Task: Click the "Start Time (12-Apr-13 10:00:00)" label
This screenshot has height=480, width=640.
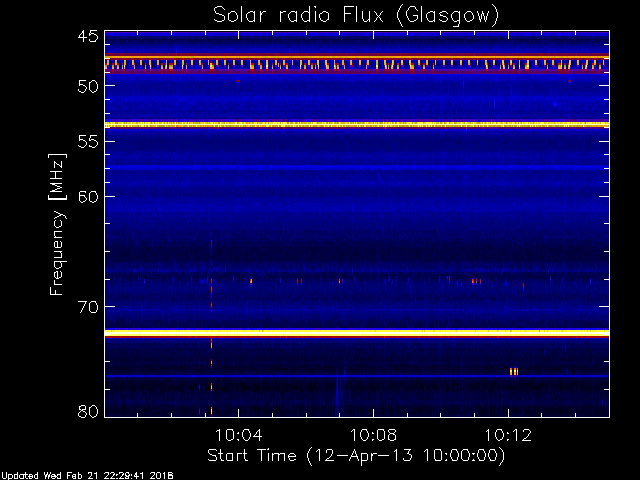Action: coord(356,456)
